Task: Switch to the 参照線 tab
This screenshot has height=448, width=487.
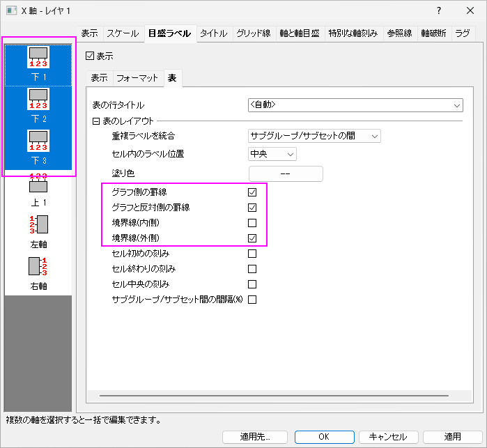Action: point(399,33)
